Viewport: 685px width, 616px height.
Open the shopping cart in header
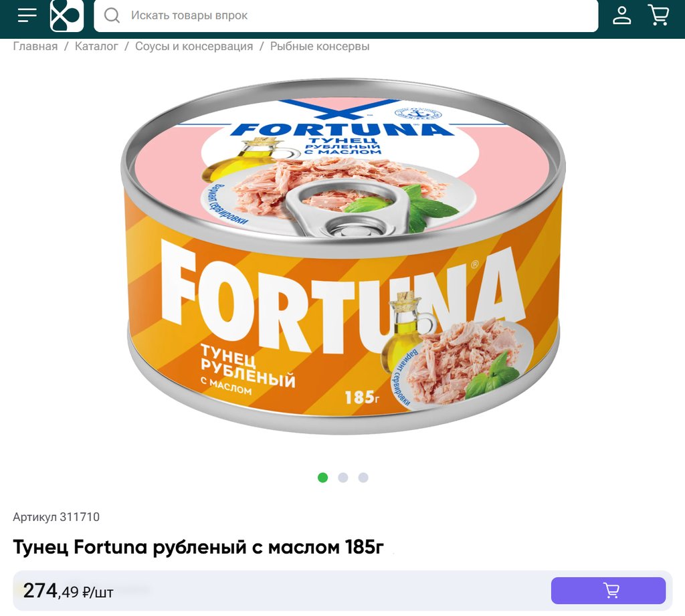click(658, 15)
